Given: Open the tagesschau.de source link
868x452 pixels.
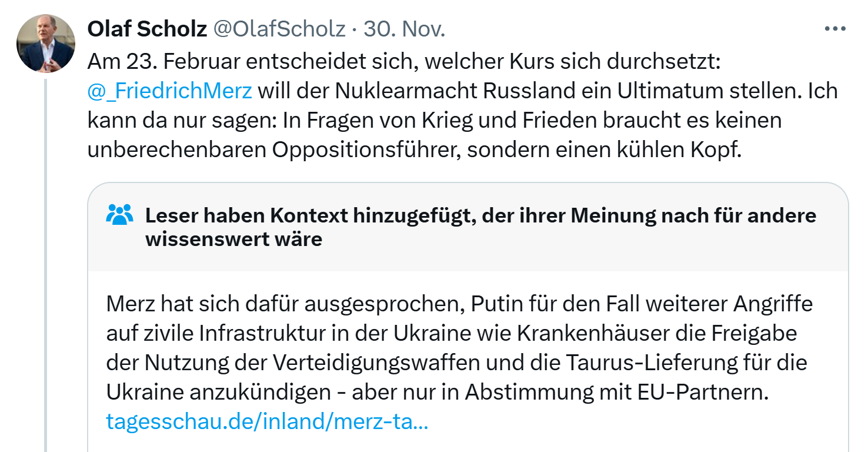Looking at the screenshot, I should (x=267, y=421).
